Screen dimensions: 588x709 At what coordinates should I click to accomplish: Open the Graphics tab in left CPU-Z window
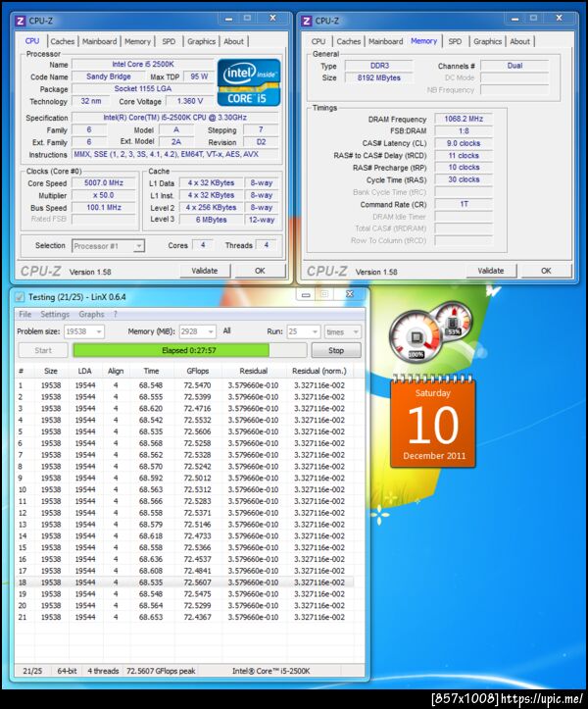coord(201,41)
